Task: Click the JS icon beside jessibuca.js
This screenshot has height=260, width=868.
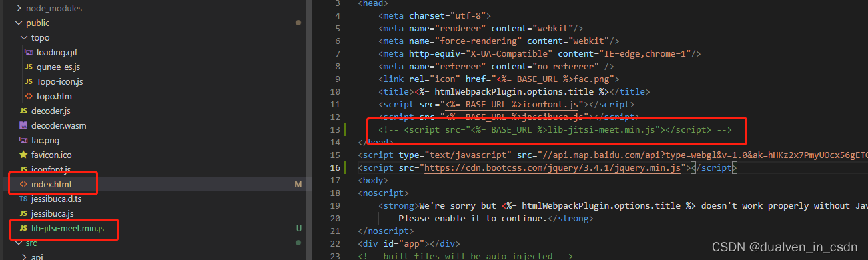Action: [23, 214]
